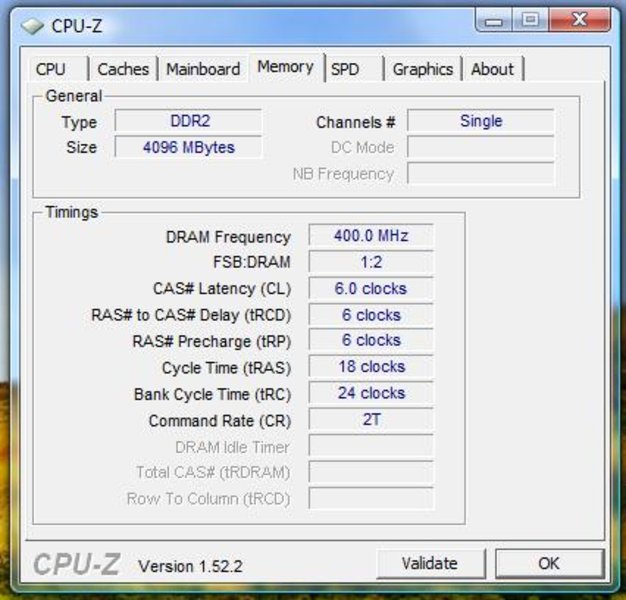The image size is (626, 600).
Task: Click the DRAM Frequency label
Action: (228, 237)
